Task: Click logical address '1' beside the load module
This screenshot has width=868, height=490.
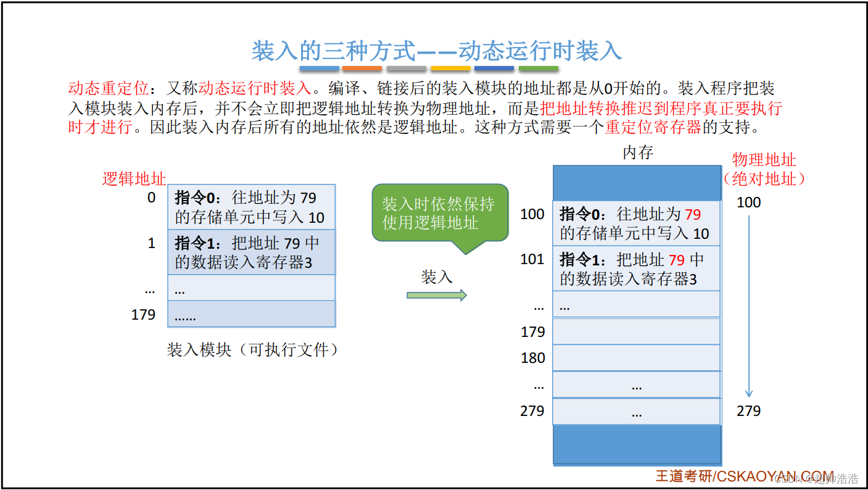Action: coord(152,243)
